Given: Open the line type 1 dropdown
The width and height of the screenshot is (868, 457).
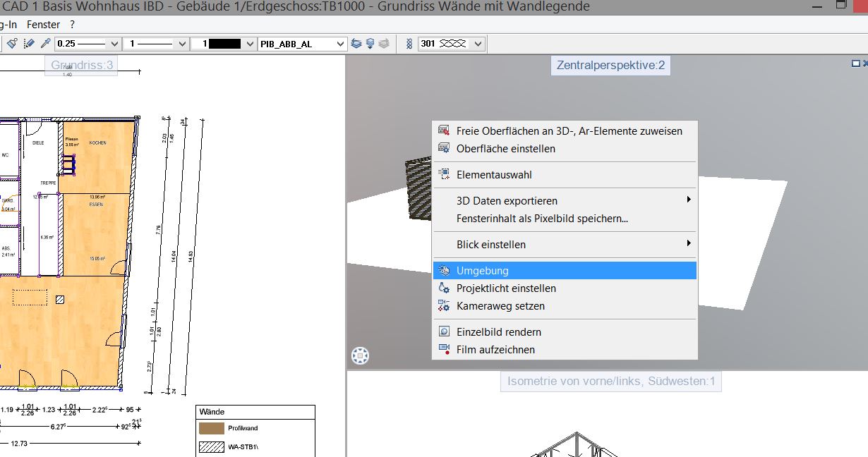Looking at the screenshot, I should click(x=183, y=44).
